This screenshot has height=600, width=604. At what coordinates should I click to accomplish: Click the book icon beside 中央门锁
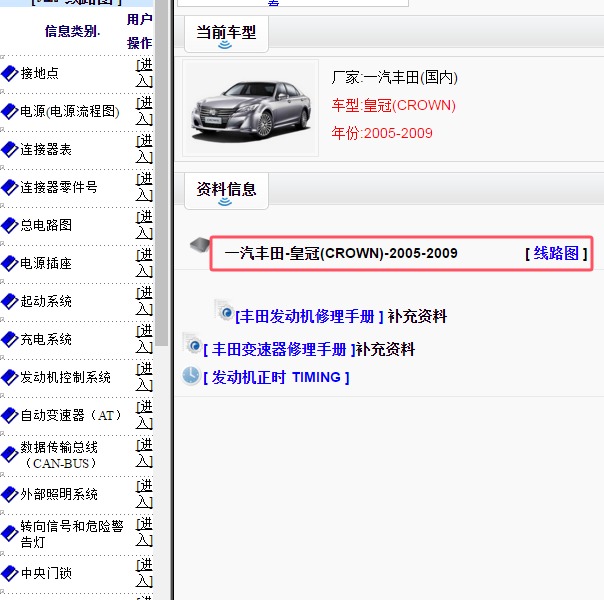point(10,573)
